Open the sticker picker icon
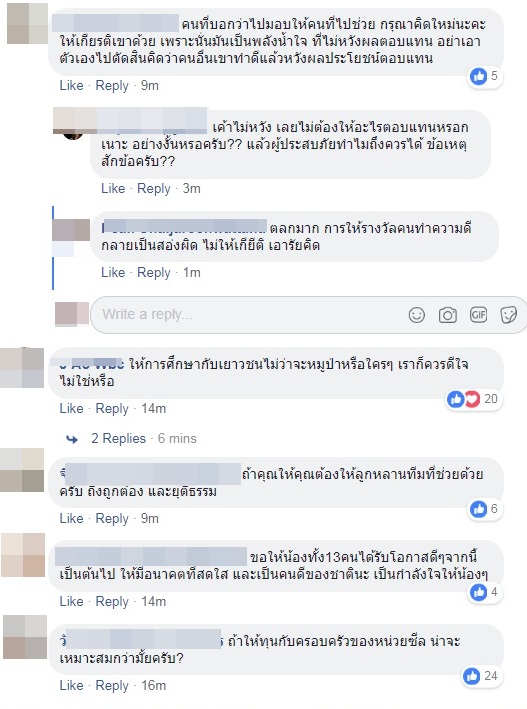 pyautogui.click(x=508, y=315)
